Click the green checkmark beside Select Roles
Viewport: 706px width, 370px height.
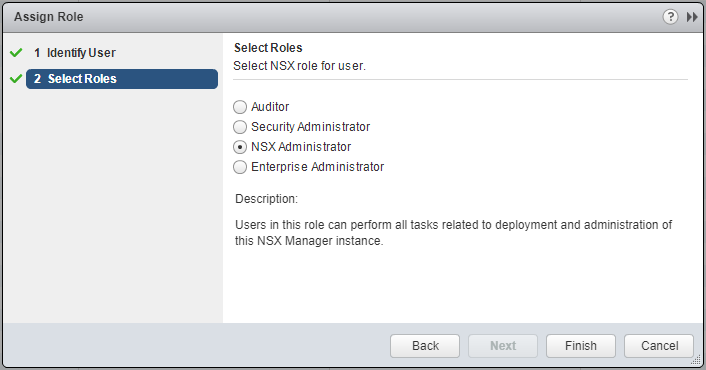pyautogui.click(x=16, y=79)
